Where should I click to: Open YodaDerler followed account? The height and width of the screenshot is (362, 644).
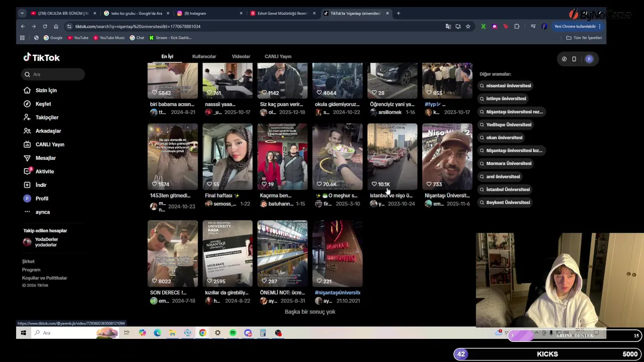(x=41, y=242)
